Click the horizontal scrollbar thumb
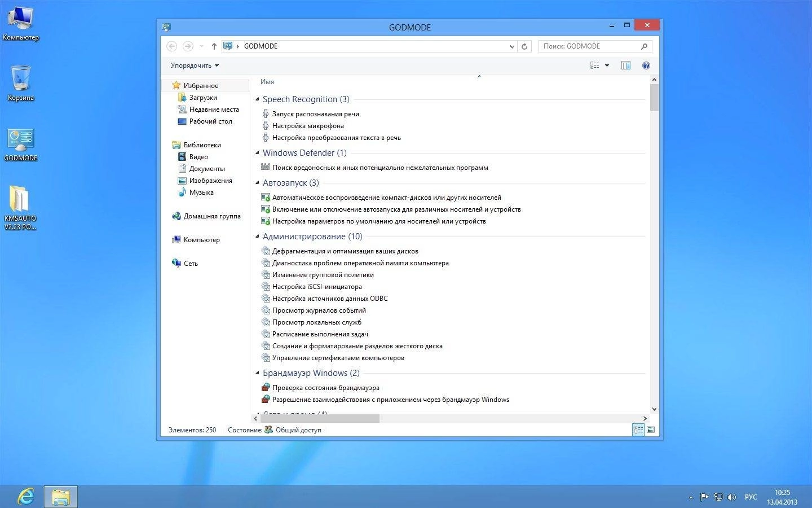The height and width of the screenshot is (508, 812). point(320,418)
